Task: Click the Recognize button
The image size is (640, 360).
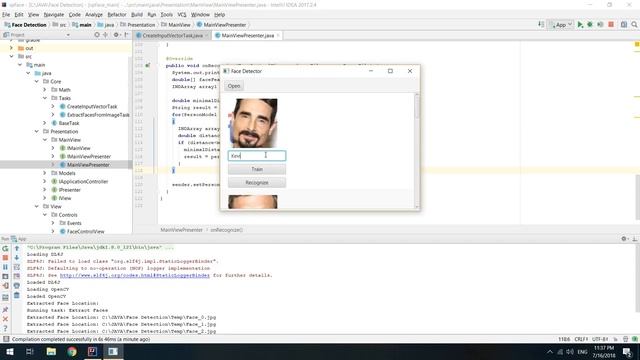Action: [x=257, y=182]
